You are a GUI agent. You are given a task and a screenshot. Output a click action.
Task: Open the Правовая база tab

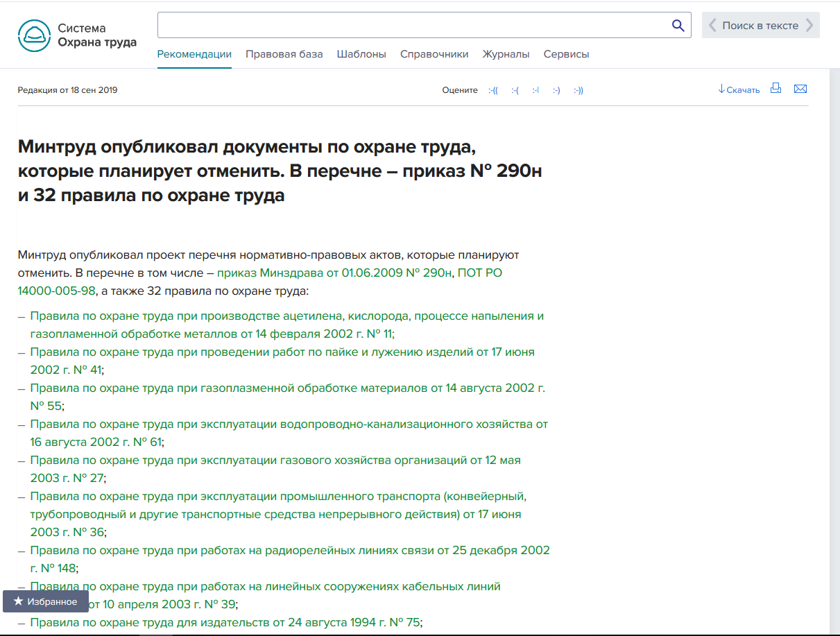tap(284, 54)
